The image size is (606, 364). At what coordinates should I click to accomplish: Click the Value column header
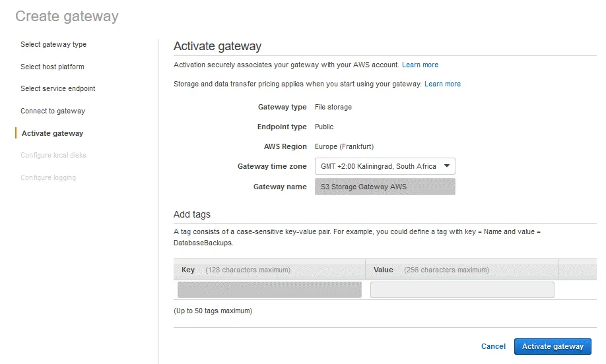pyautogui.click(x=384, y=270)
